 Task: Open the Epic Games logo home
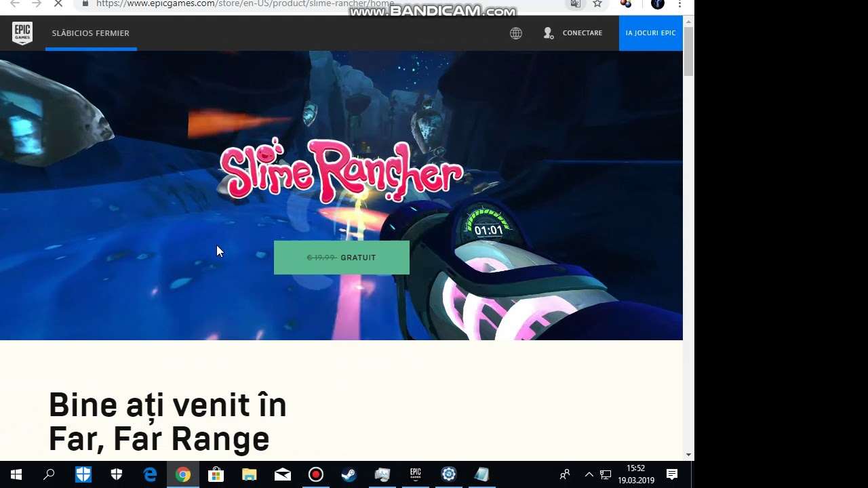click(x=22, y=33)
